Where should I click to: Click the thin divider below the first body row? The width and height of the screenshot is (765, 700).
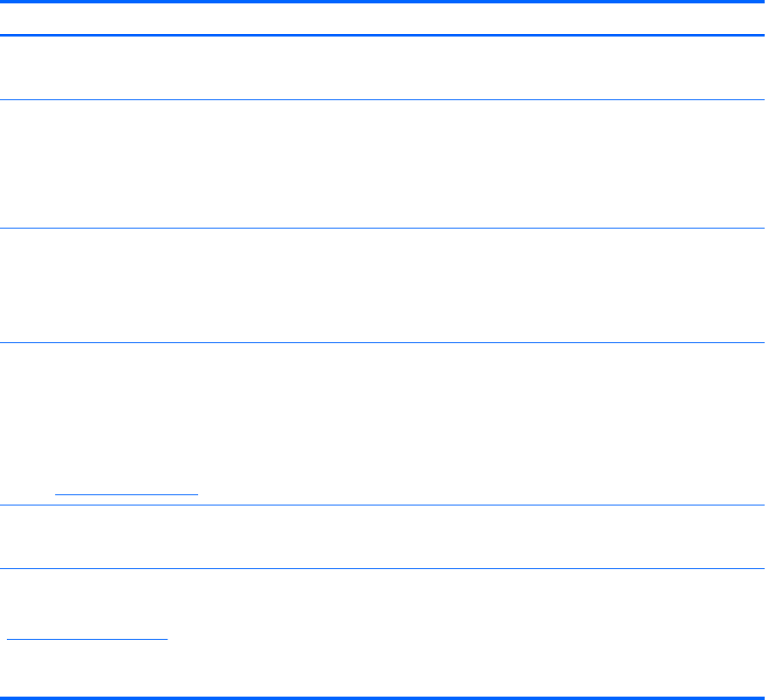(382, 100)
